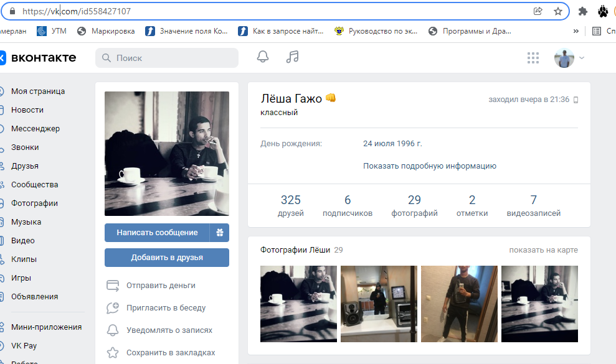Open Сообщества in sidebar
Screen dimensions: 616x364
point(35,185)
